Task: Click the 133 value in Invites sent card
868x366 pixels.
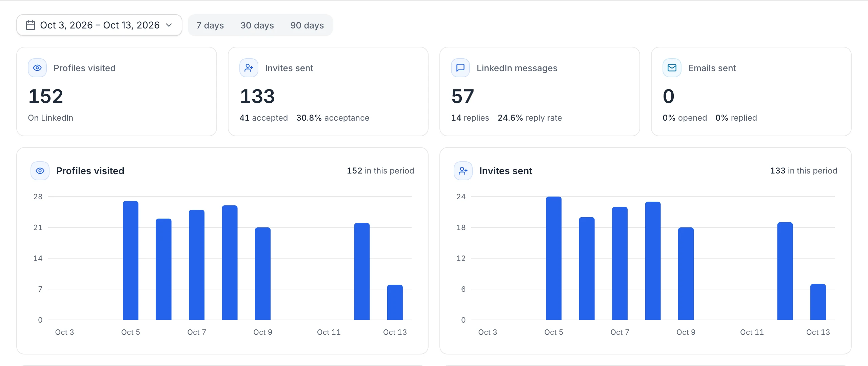Action: click(x=257, y=96)
